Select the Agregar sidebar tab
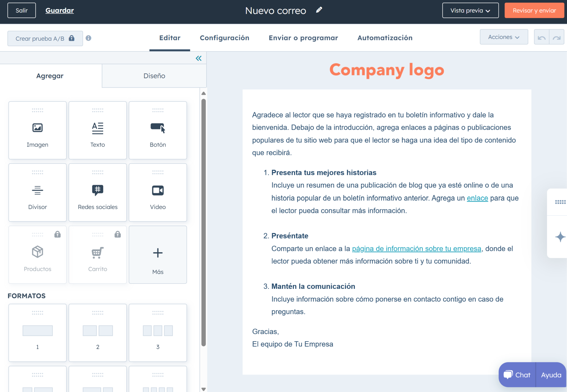The width and height of the screenshot is (567, 392). 50,76
